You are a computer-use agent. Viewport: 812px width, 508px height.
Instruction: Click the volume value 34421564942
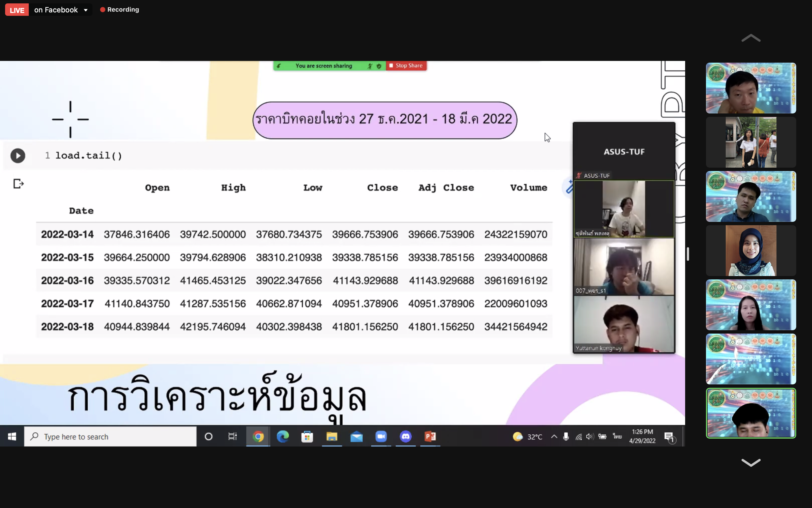516,327
